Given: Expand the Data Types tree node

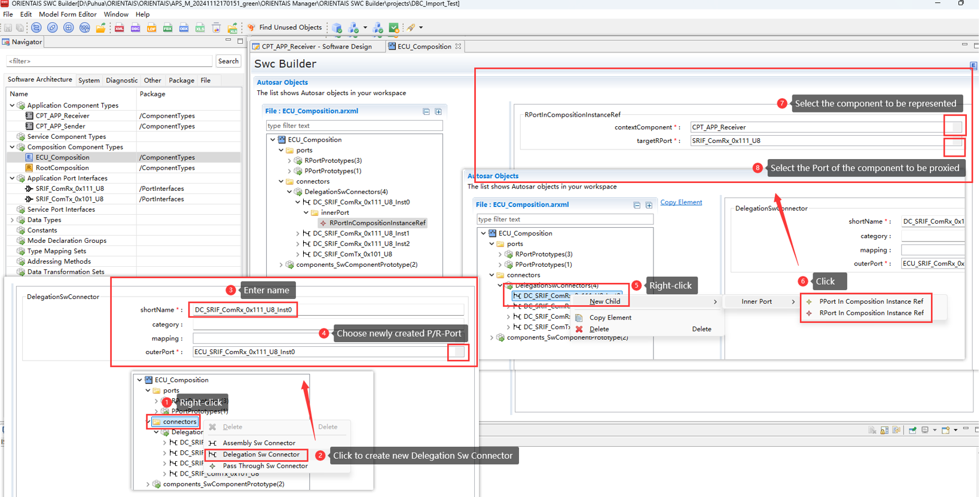Looking at the screenshot, I should [13, 220].
